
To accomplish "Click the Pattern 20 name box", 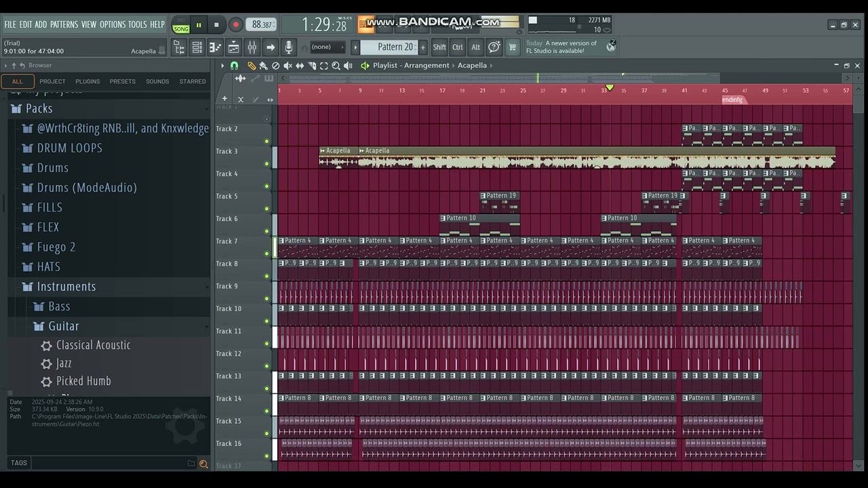I will tap(389, 47).
